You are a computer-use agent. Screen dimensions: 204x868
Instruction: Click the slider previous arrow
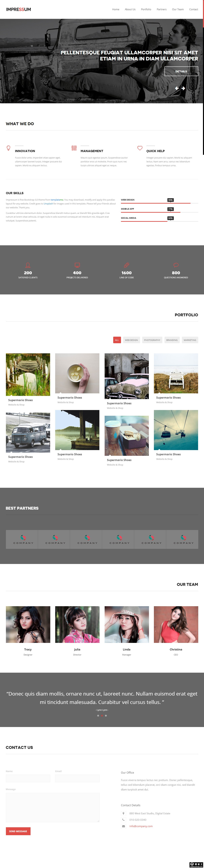click(x=177, y=88)
